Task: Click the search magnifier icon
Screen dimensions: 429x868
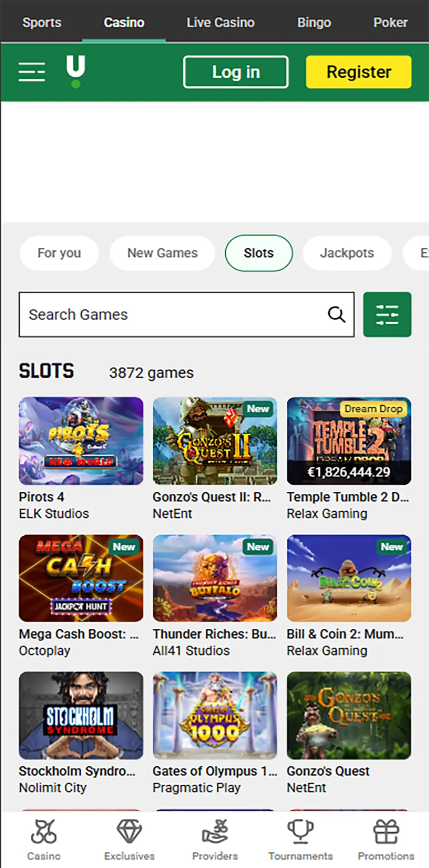Action: (x=336, y=314)
